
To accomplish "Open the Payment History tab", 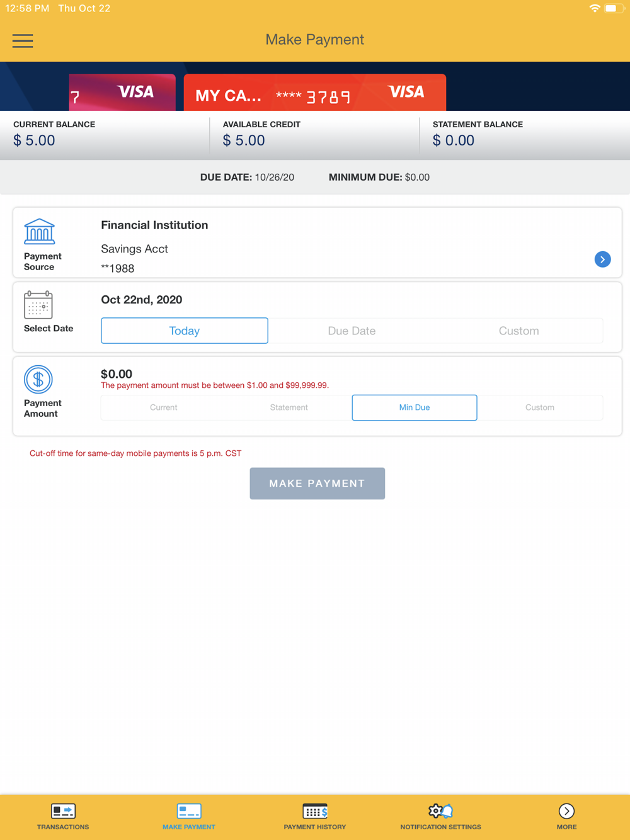I will pos(315,817).
